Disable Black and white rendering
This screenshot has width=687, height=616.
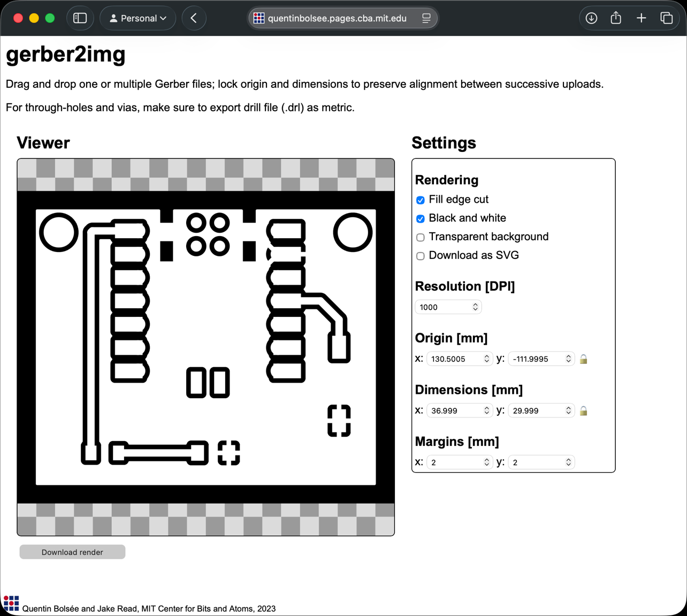pos(421,219)
